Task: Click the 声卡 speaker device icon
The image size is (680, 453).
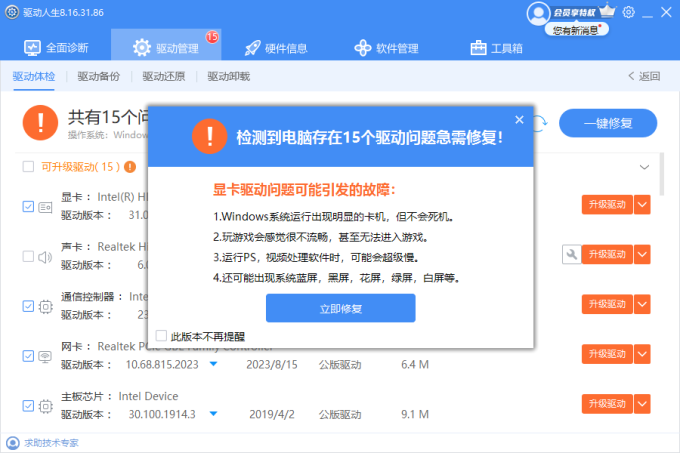Action: pos(45,257)
